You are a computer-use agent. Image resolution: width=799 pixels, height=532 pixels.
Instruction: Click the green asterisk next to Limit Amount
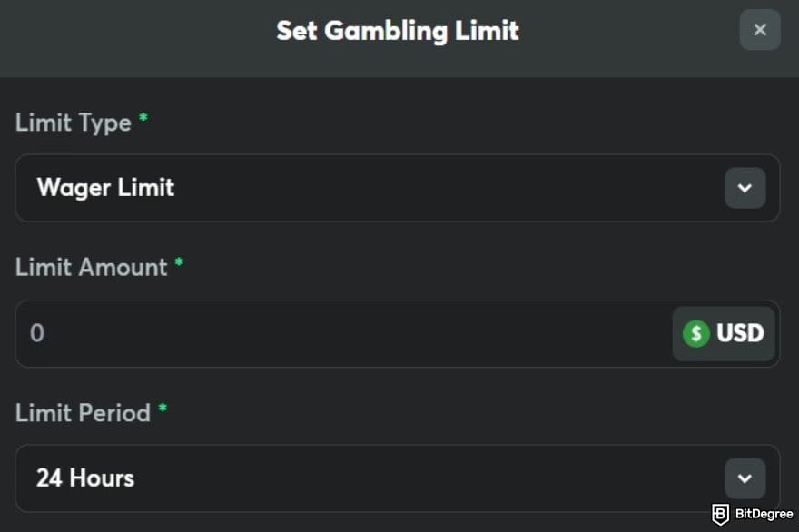tap(178, 261)
